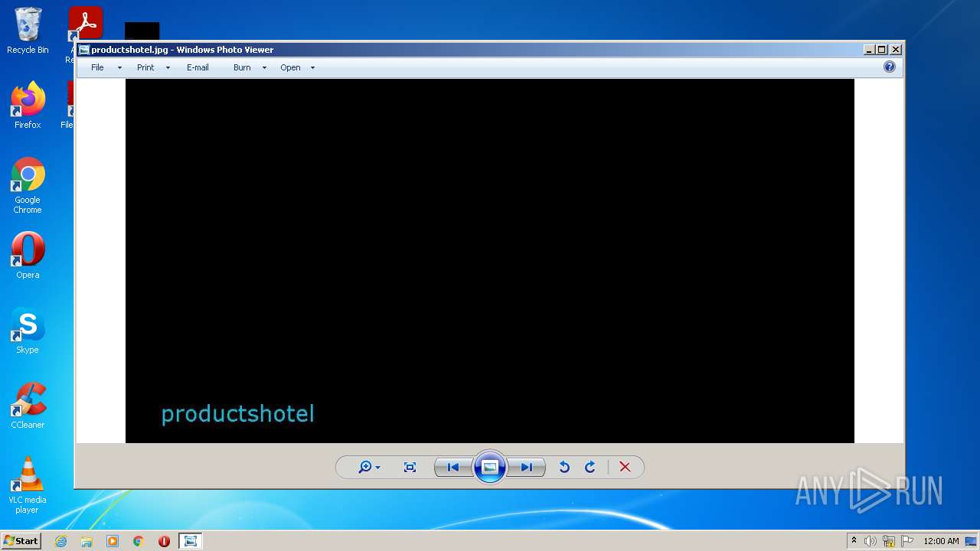Open Chrome from the taskbar
Viewport: 980px width, 551px height.
139,541
